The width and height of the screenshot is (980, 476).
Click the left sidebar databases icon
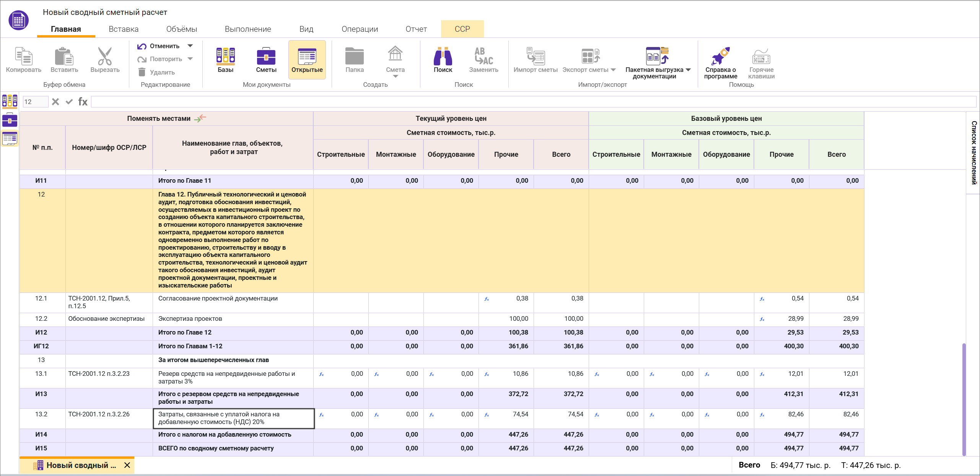coord(10,101)
